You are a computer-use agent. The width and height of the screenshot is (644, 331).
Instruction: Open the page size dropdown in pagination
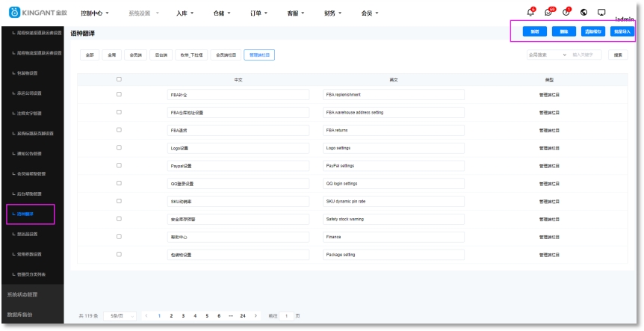pos(120,316)
